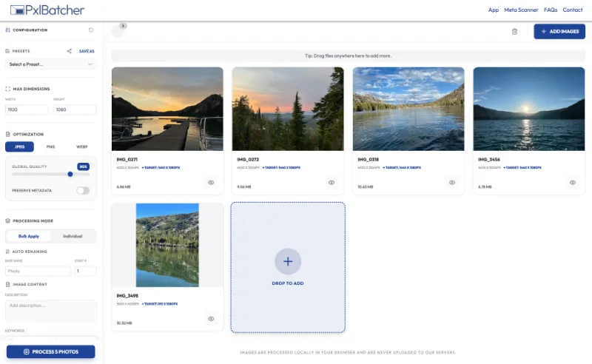The width and height of the screenshot is (592, 364).
Task: Open Meta Scanner page
Action: (521, 10)
